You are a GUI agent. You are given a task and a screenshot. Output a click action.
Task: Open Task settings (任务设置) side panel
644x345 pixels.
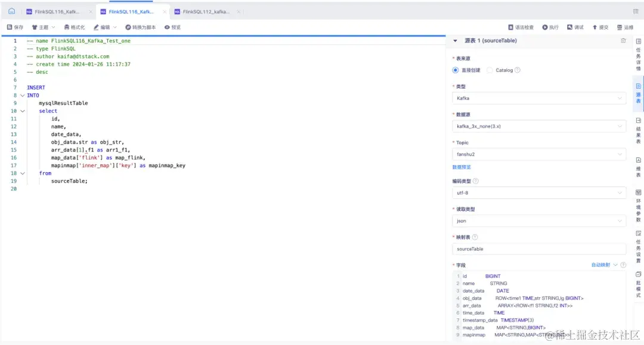pos(638,247)
